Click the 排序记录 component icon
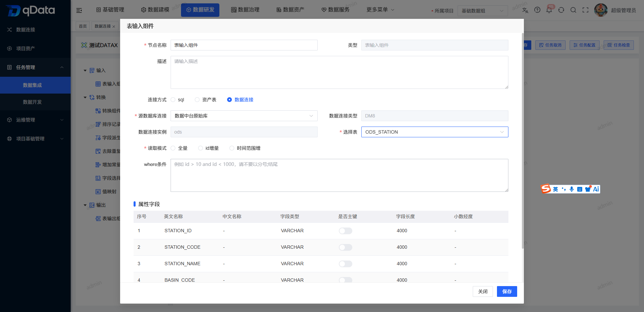This screenshot has height=312, width=644. [98, 124]
